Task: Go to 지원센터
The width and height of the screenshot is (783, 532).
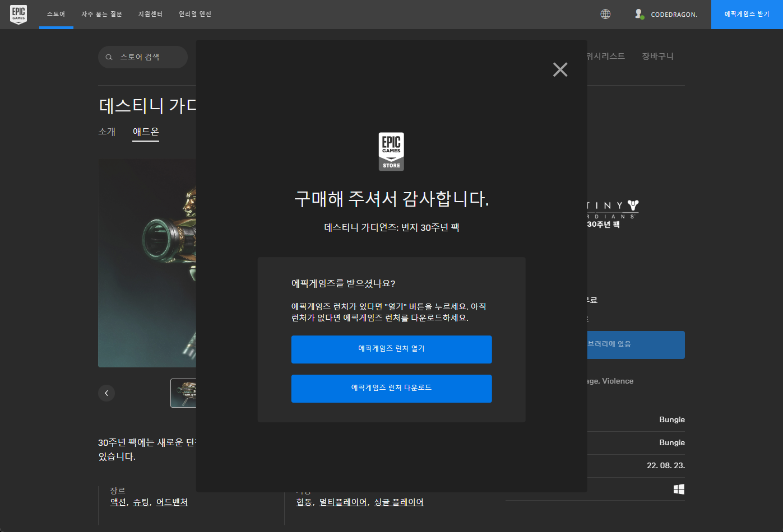Action: pyautogui.click(x=150, y=14)
